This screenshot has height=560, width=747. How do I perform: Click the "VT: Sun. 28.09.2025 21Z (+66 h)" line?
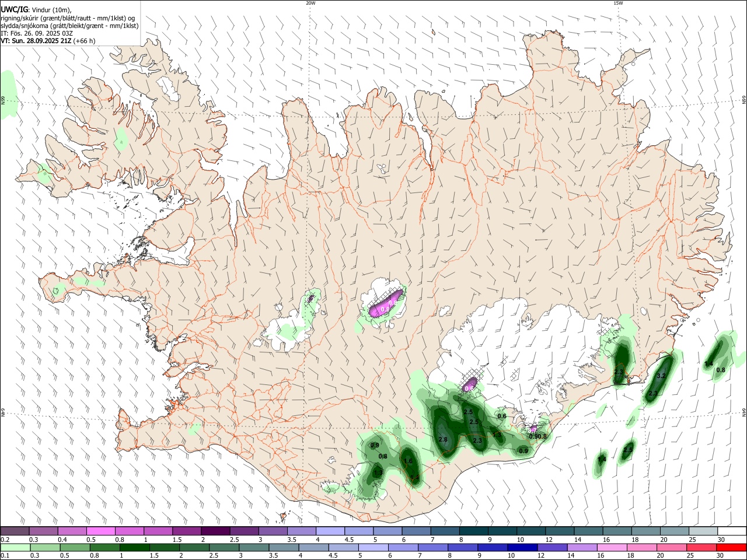[x=48, y=41]
